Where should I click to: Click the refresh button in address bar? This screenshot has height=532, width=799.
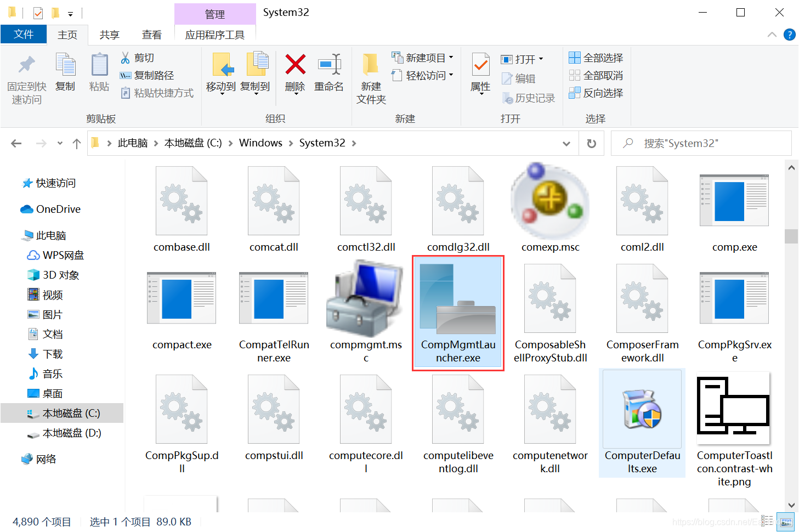591,143
